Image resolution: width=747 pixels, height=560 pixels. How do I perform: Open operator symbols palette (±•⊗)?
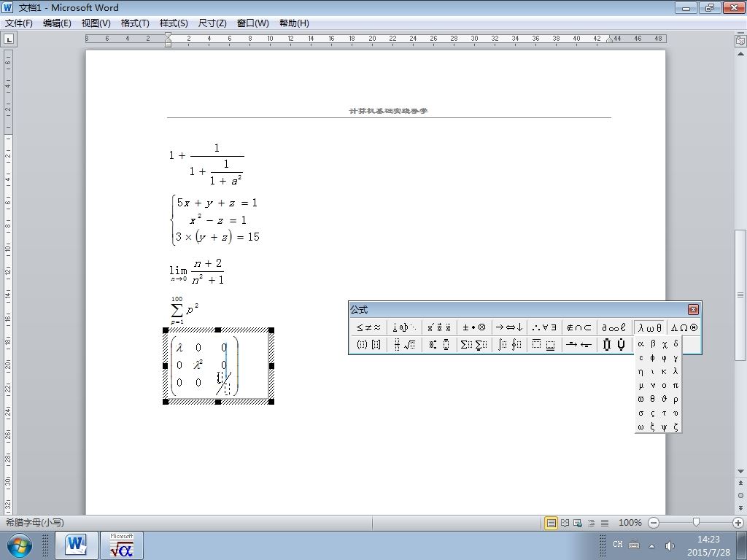[x=473, y=327]
